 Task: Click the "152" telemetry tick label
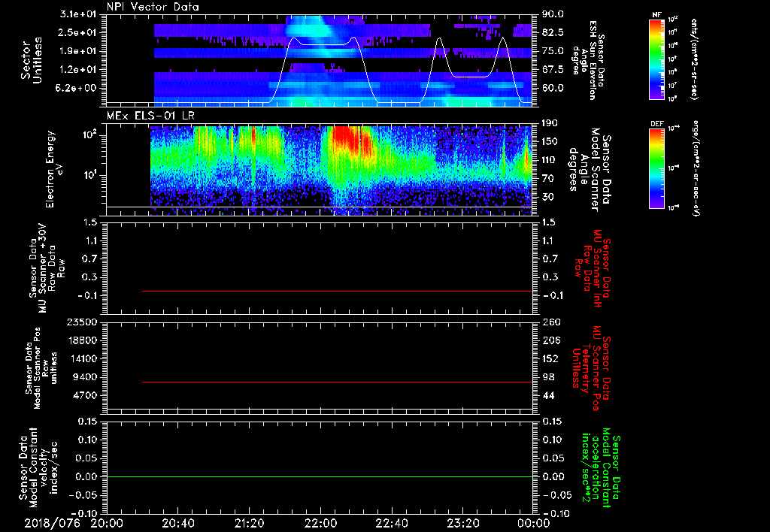pyautogui.click(x=550, y=358)
